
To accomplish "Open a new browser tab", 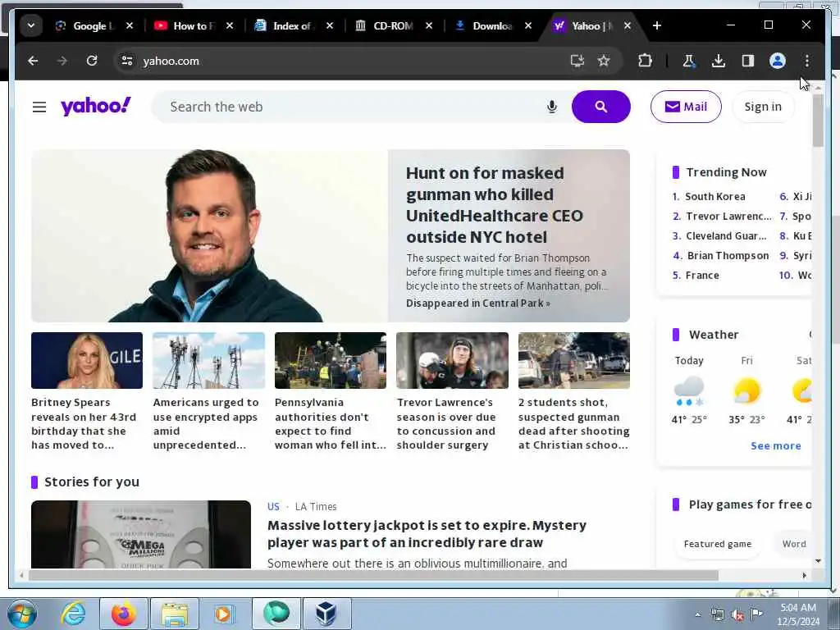I will [x=657, y=25].
